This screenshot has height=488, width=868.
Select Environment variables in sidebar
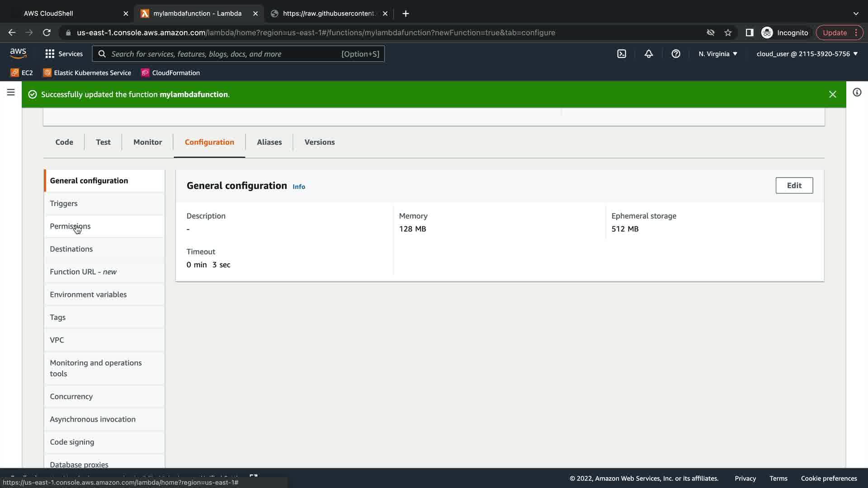(x=88, y=295)
